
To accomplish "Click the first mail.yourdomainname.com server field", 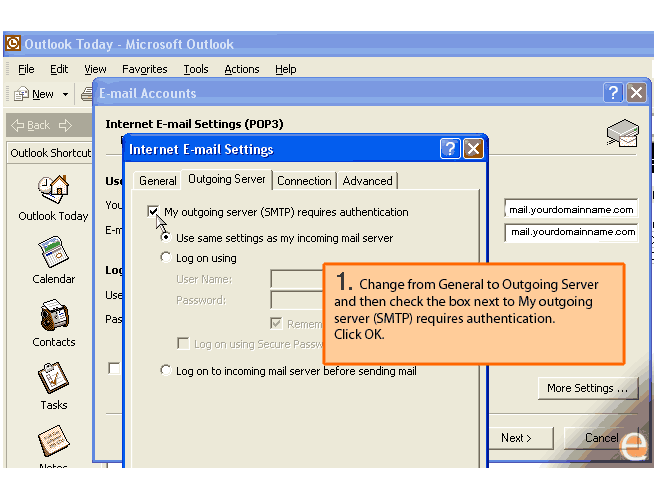I will point(571,209).
